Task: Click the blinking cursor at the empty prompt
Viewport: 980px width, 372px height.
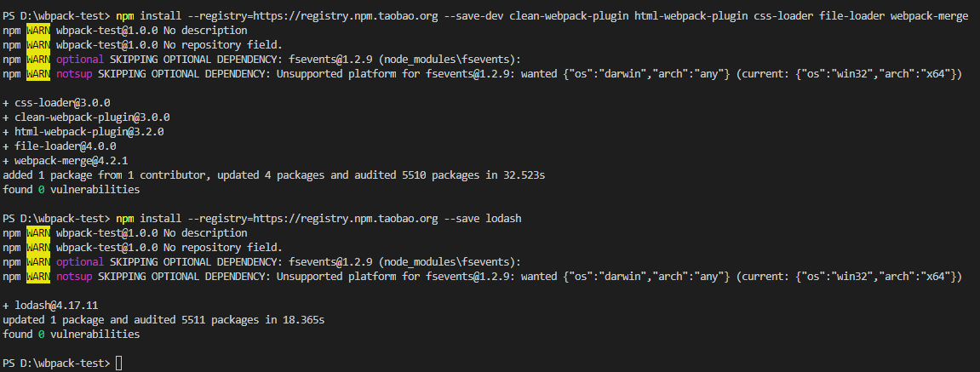Action: 118,363
